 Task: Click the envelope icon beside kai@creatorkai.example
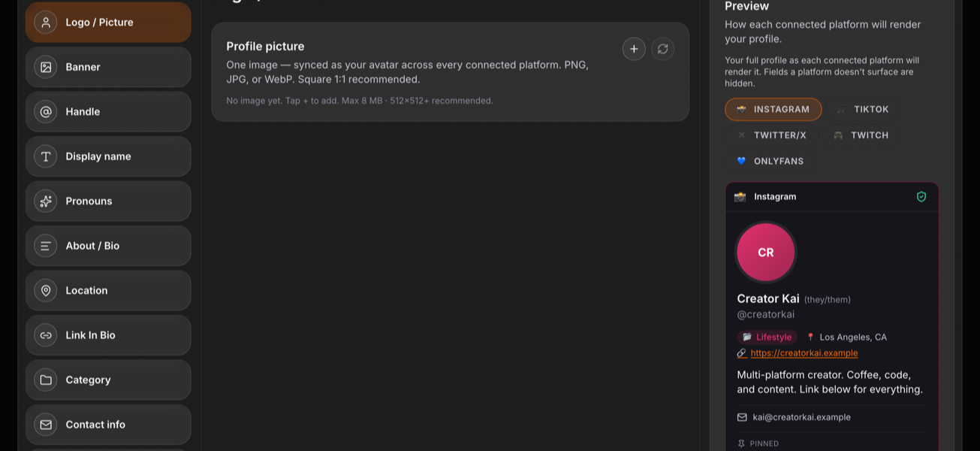pos(742,417)
